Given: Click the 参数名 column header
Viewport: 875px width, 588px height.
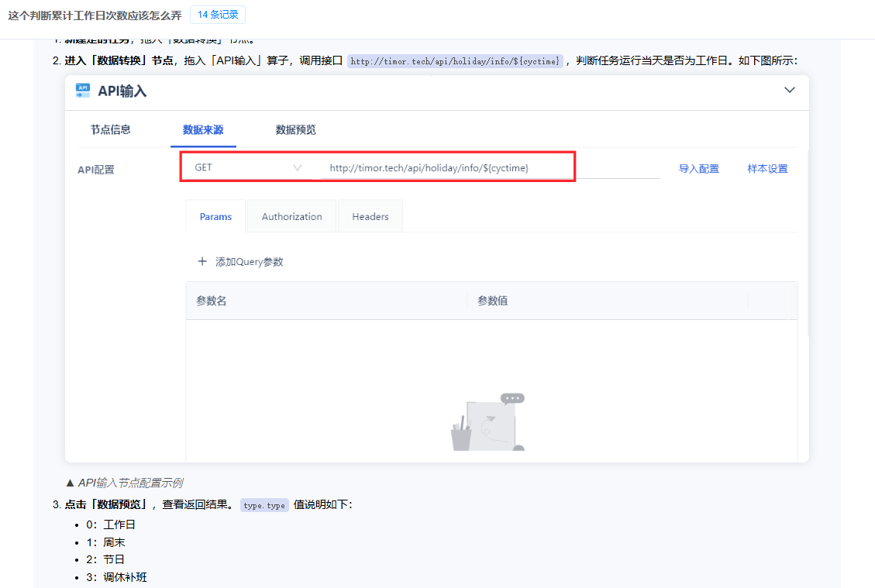Looking at the screenshot, I should (212, 301).
